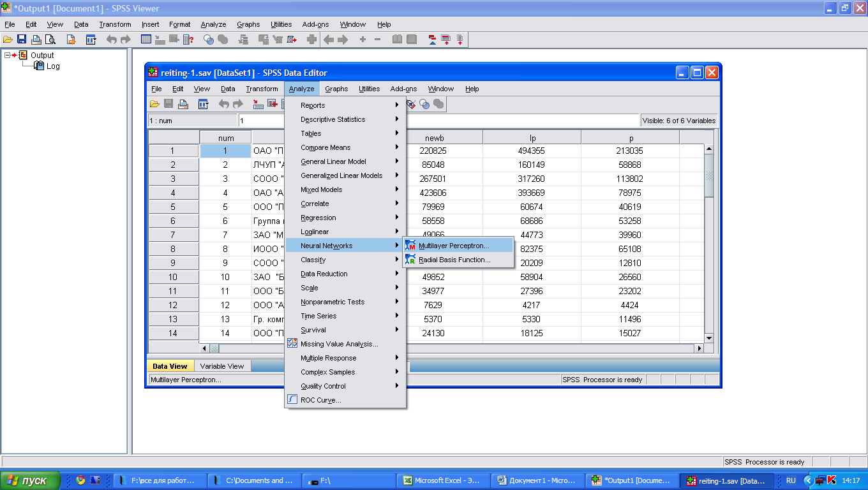Image resolution: width=868 pixels, height=490 pixels.
Task: Click Print icon in SPSS Viewer toolbar
Action: click(36, 40)
